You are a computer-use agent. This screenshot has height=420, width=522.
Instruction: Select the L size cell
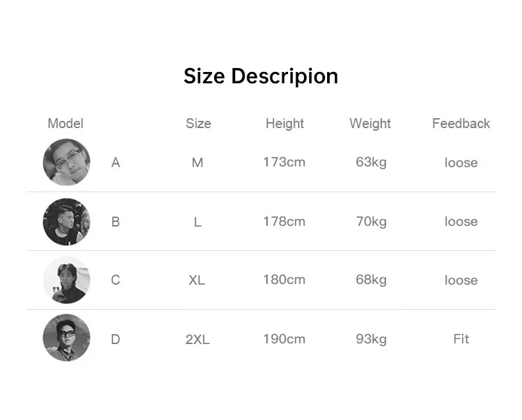click(x=198, y=222)
